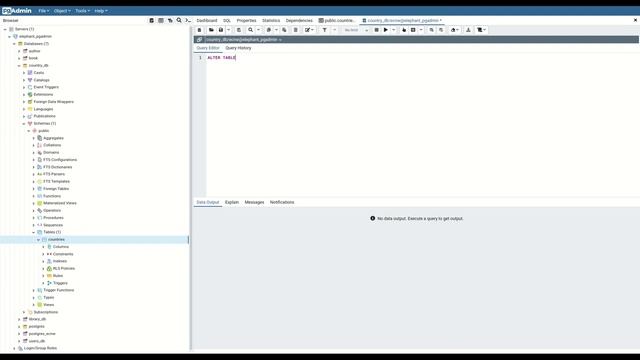Open the Explain Analyze options dropdown arrow
This screenshot has height=360, width=640.
[x=421, y=30]
